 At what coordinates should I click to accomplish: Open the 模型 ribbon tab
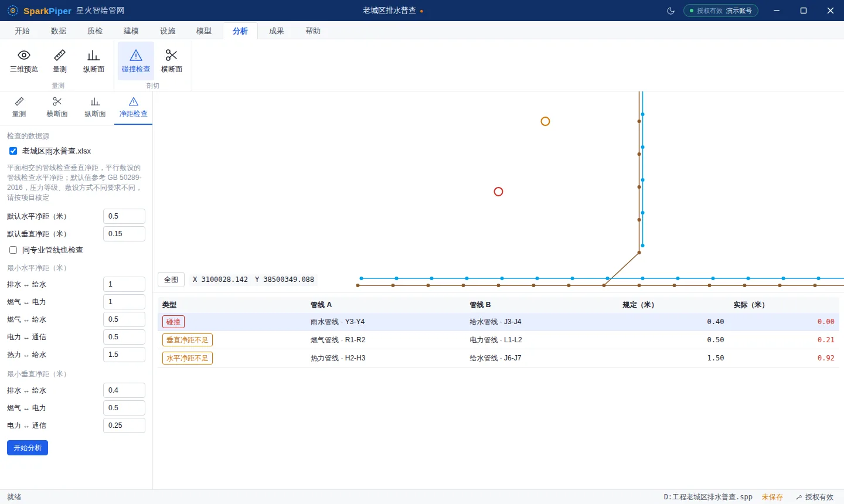(x=204, y=30)
